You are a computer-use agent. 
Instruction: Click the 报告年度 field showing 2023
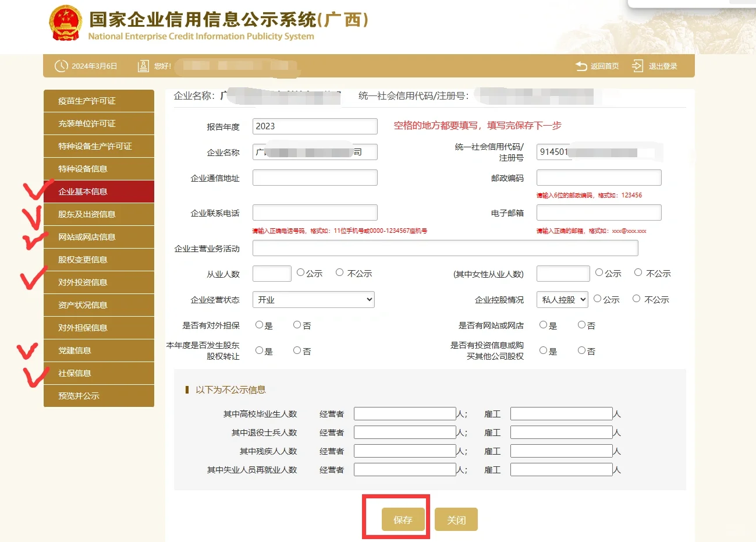(x=315, y=126)
